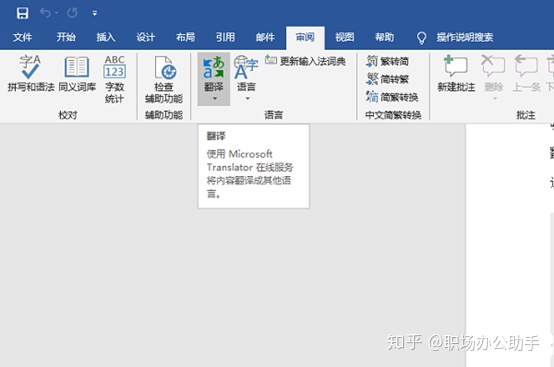Open the 文件 tab
This screenshot has height=367, width=554.
(x=22, y=37)
